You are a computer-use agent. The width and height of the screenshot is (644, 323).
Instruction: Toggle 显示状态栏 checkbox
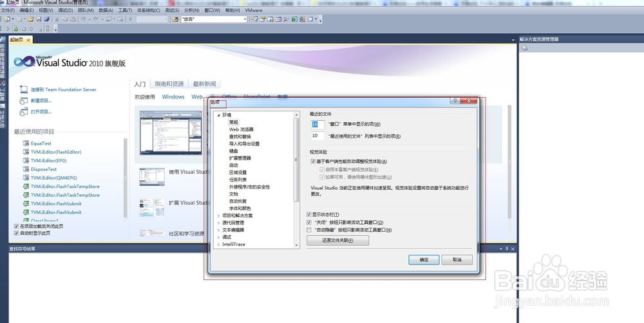pos(309,214)
